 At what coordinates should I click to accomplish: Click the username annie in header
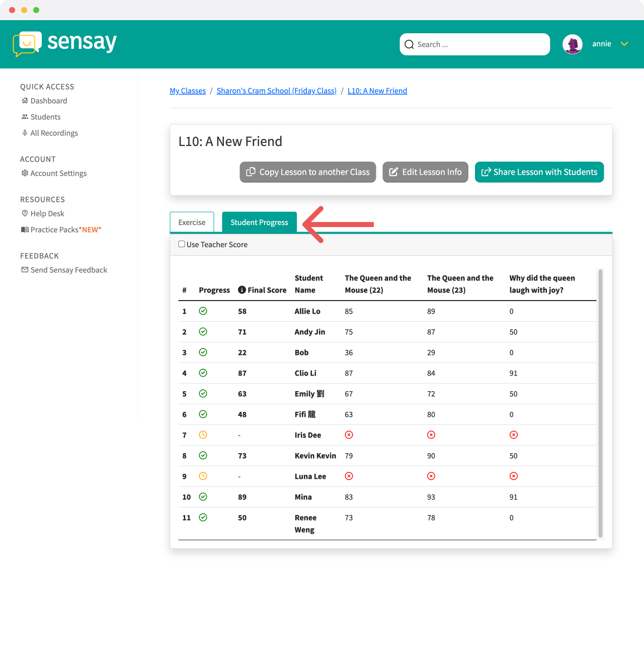click(602, 44)
